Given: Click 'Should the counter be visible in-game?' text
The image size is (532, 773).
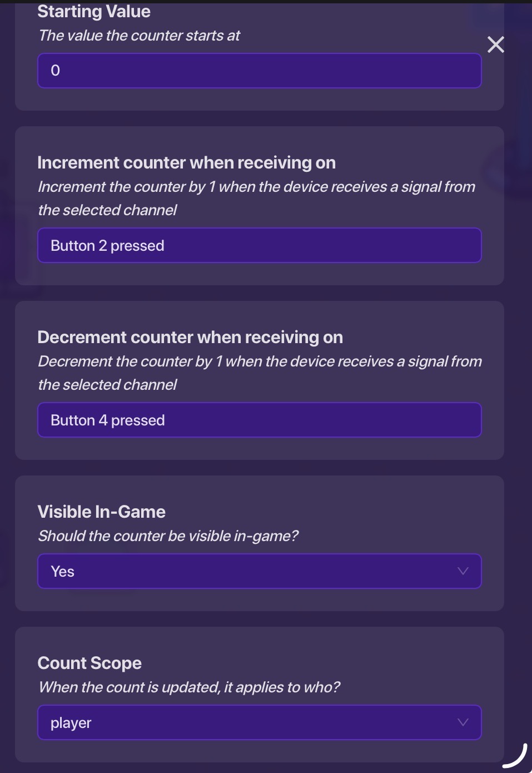Looking at the screenshot, I should (168, 536).
